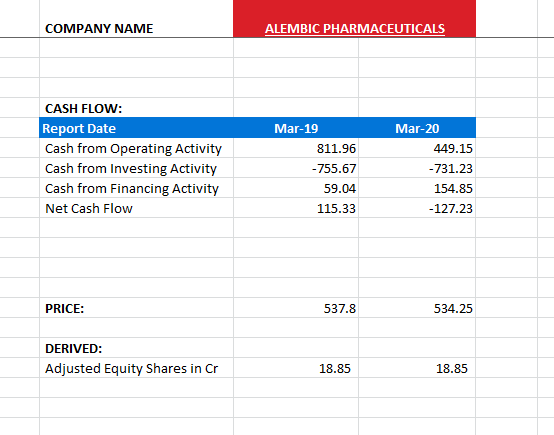The height and width of the screenshot is (435, 554).
Task: Select the PRICE: label cell
Action: pos(136,308)
